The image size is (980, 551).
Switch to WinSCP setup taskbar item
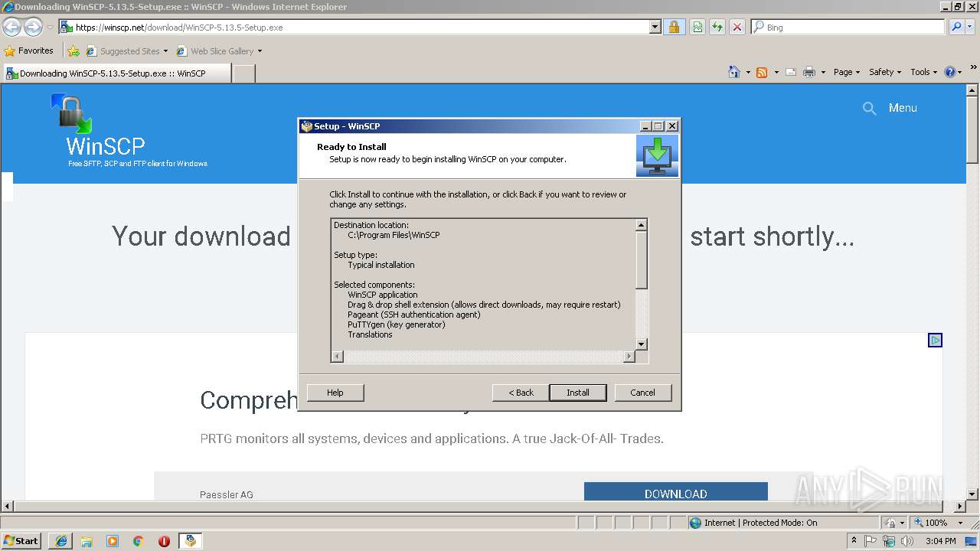[191, 541]
